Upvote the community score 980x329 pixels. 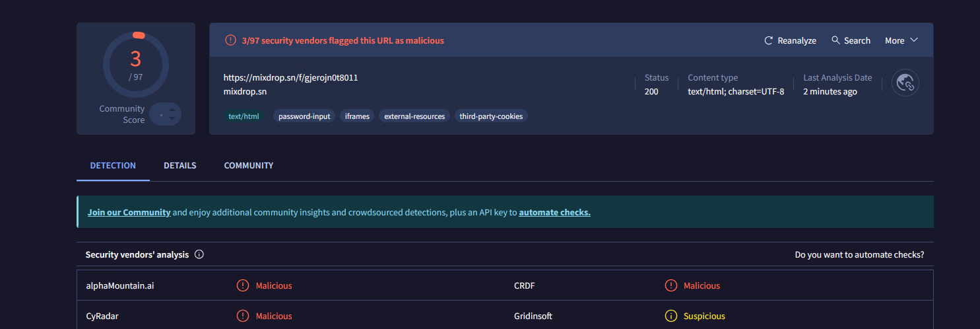click(x=172, y=110)
